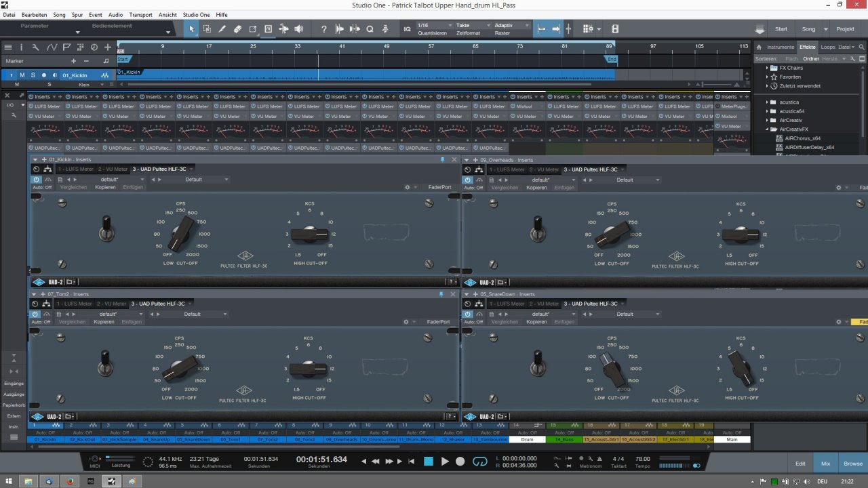This screenshot has height=488, width=868.
Task: Click the 09_Overheads LOW CUT-OFF knob
Action: 612,235
